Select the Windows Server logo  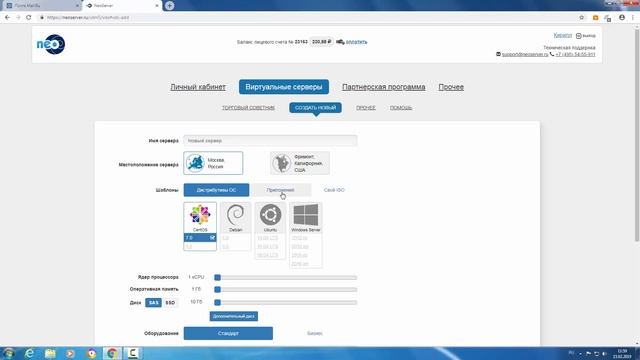click(x=306, y=215)
